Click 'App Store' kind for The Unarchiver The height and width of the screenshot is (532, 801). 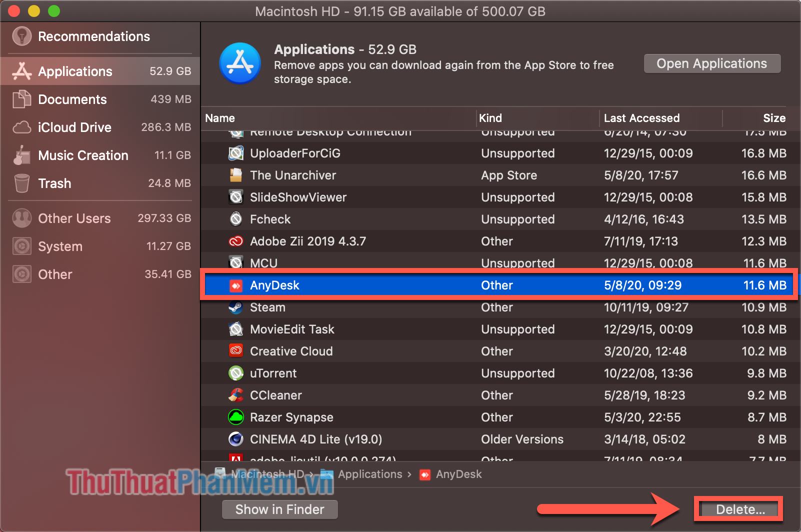point(509,175)
